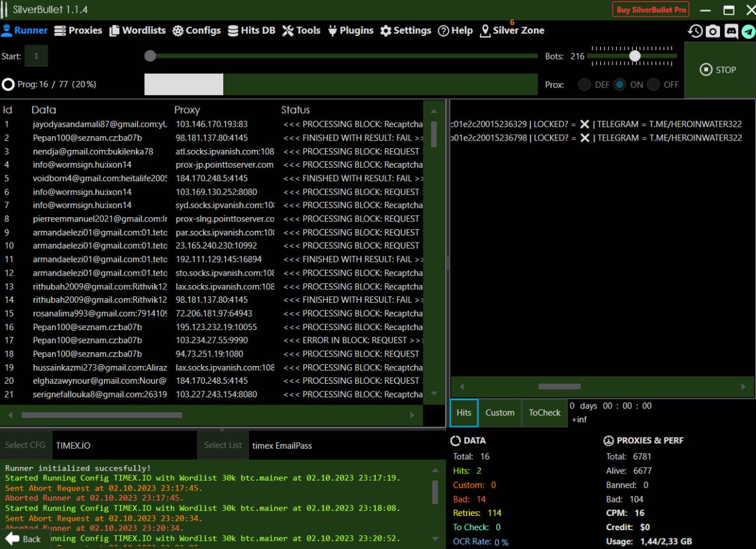Select the ON proxy radio button
This screenshot has width=756, height=549.
[620, 84]
